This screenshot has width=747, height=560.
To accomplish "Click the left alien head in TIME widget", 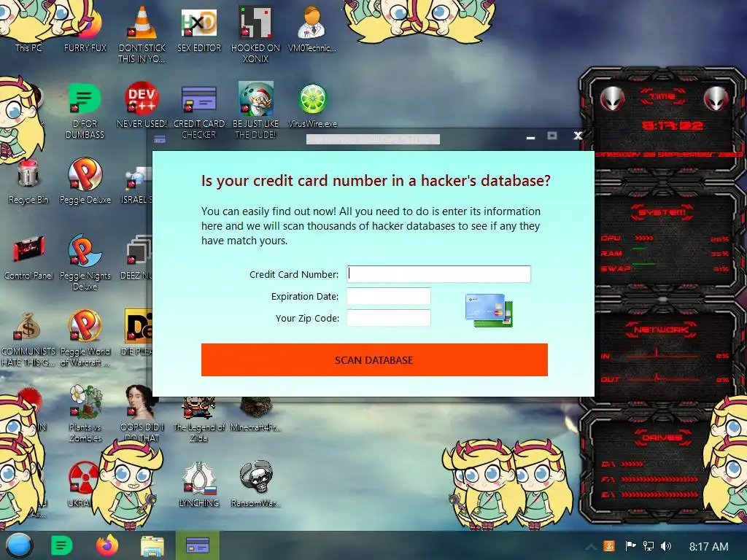I will tap(612, 99).
